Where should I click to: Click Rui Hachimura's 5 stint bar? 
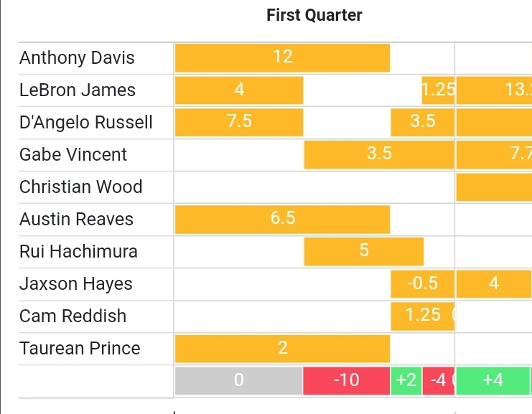tap(364, 252)
